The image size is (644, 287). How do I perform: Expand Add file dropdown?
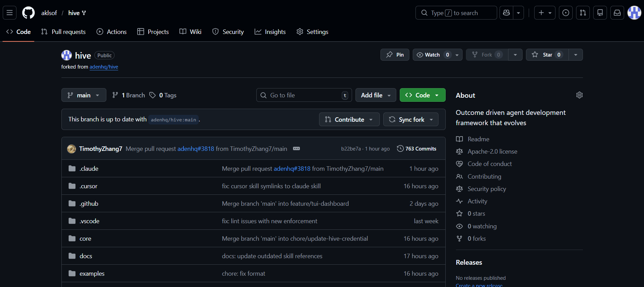(376, 95)
